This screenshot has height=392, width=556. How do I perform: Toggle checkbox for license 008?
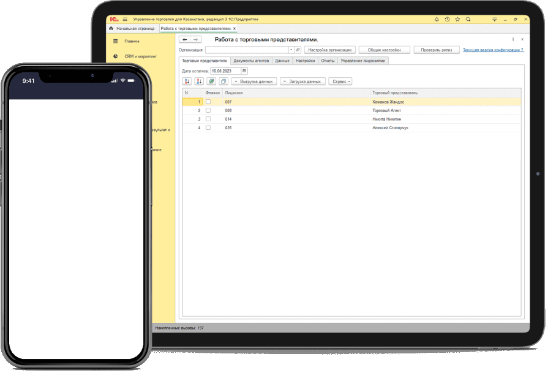[208, 110]
